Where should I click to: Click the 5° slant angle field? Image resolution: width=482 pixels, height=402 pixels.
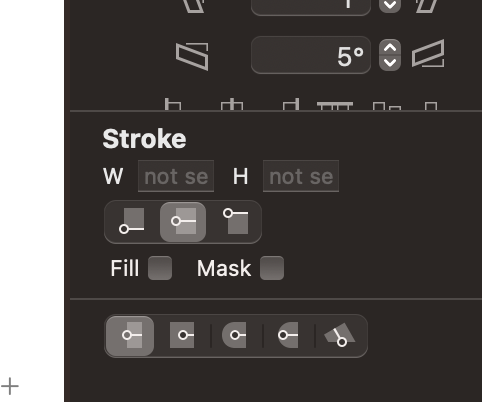(x=311, y=55)
